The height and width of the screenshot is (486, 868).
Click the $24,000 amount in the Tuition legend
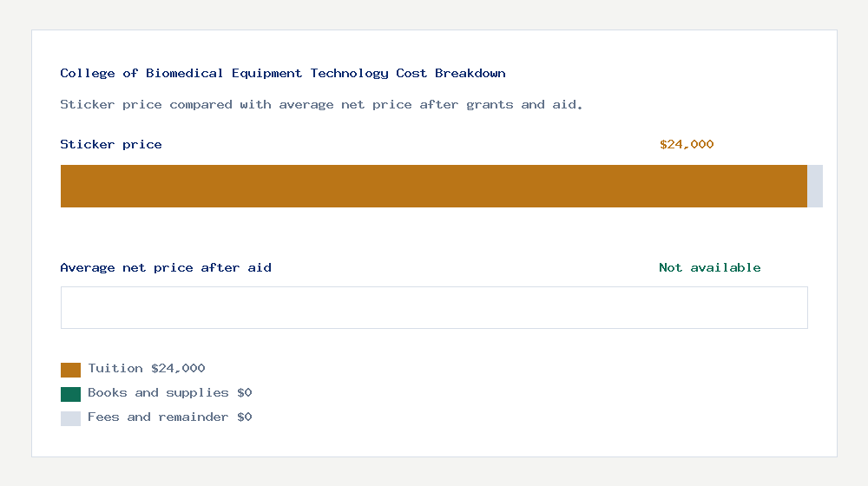(x=178, y=369)
